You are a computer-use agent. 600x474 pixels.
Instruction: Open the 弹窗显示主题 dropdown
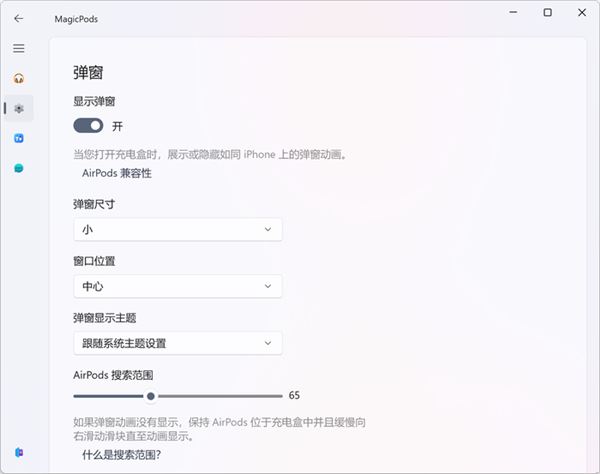(x=178, y=343)
